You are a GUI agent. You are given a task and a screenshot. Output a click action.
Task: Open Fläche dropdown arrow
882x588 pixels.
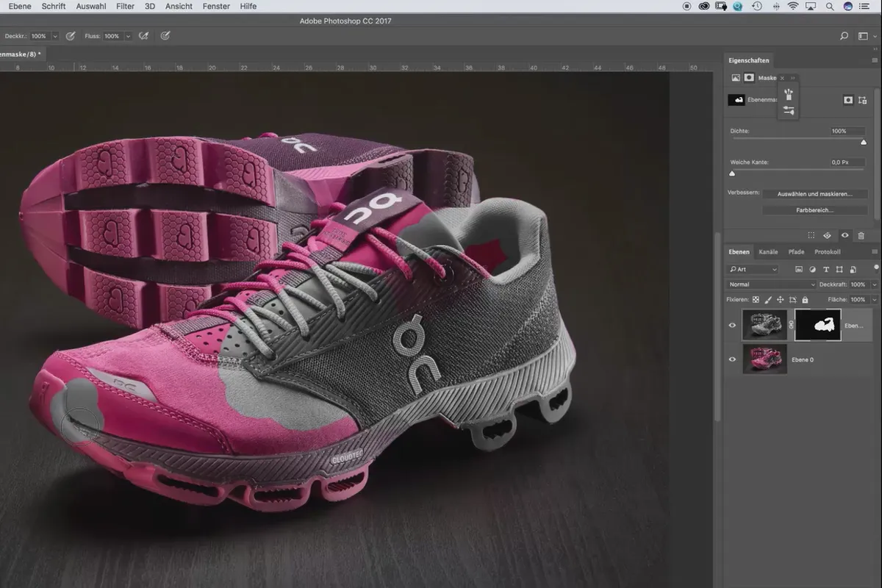pos(874,300)
